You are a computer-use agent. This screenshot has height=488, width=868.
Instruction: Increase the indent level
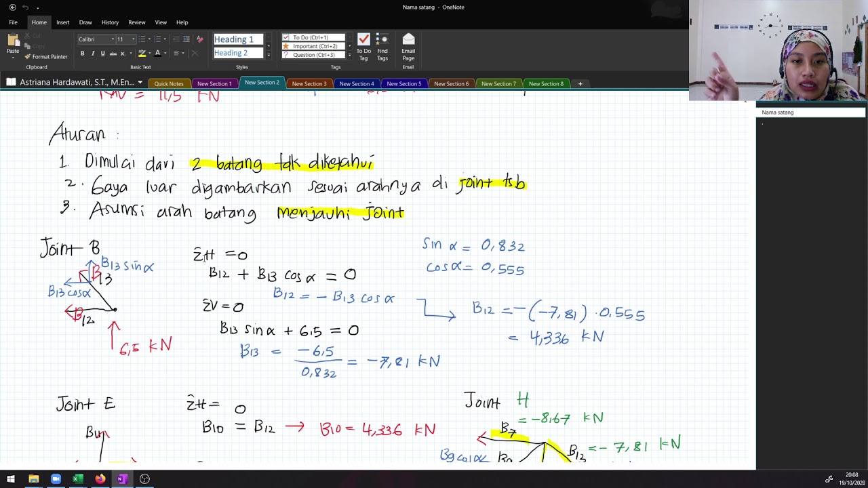click(186, 39)
